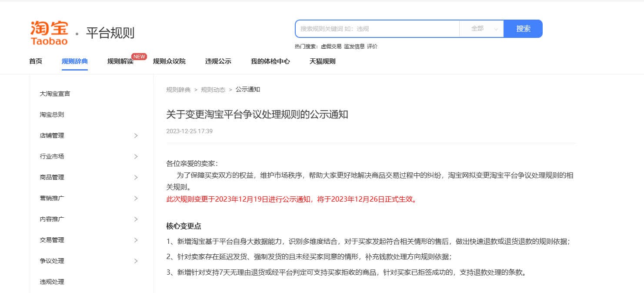The height and width of the screenshot is (293, 644).
Task: Open the 规则解读 tab
Action: tap(120, 61)
